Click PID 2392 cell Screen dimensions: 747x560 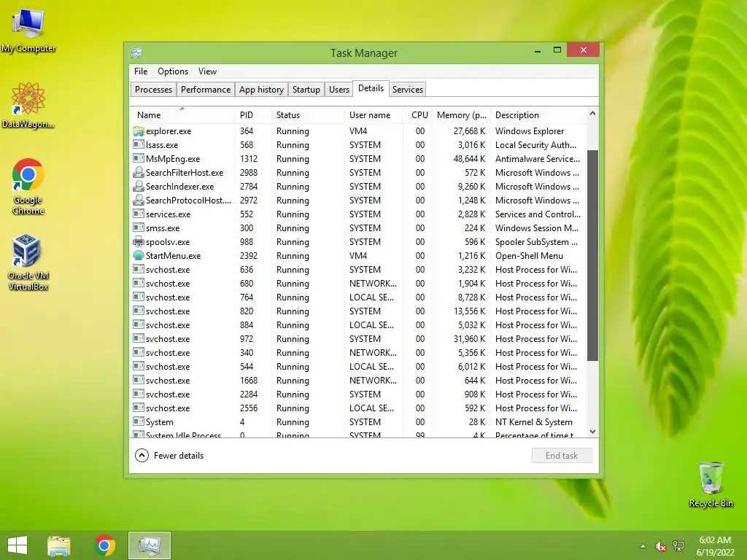click(x=249, y=256)
